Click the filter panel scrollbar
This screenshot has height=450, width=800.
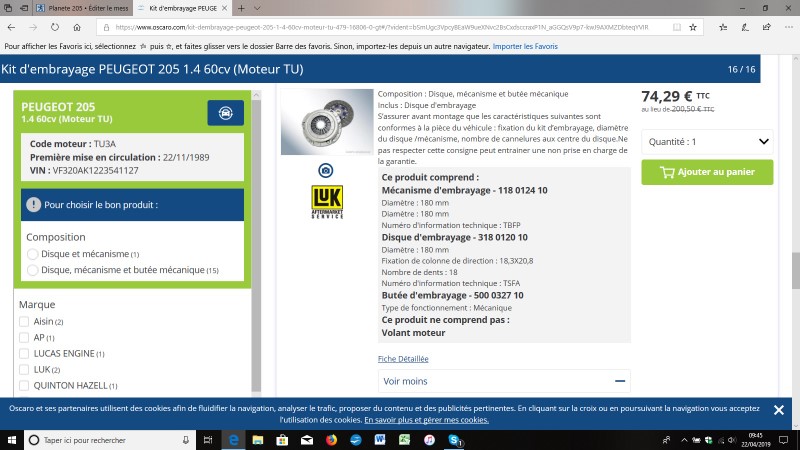pyautogui.click(x=256, y=245)
